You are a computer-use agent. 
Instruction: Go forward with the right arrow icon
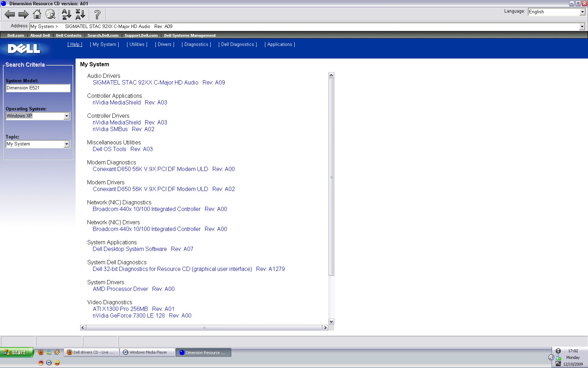point(23,14)
